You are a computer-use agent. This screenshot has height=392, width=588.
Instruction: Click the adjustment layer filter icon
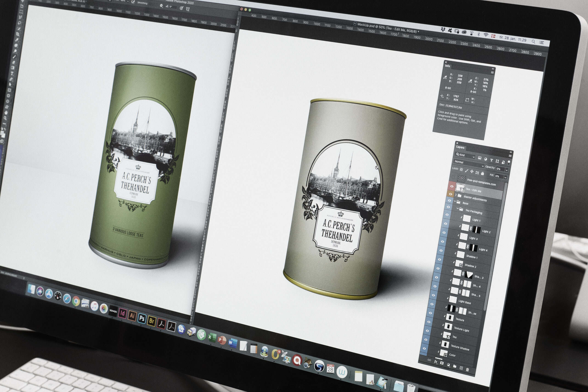486,159
